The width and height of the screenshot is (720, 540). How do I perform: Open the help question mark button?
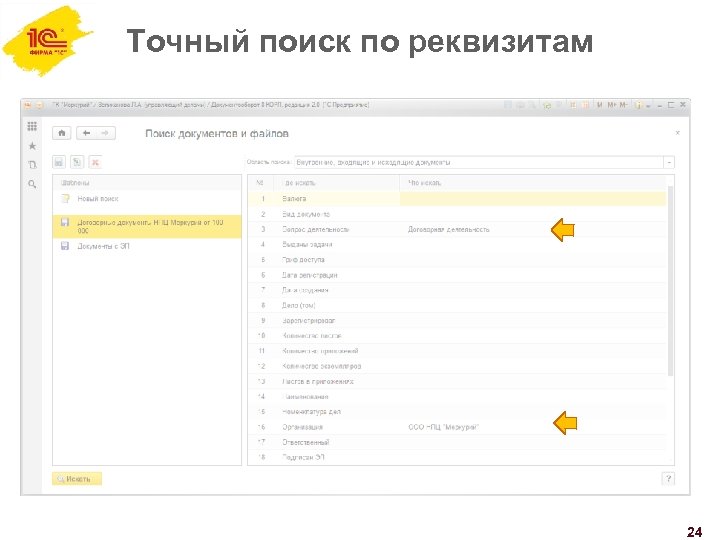(668, 478)
